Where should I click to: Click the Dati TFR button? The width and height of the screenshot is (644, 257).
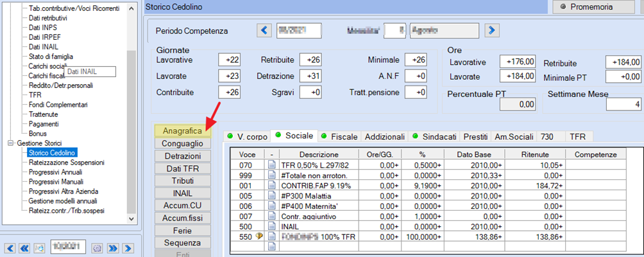183,168
